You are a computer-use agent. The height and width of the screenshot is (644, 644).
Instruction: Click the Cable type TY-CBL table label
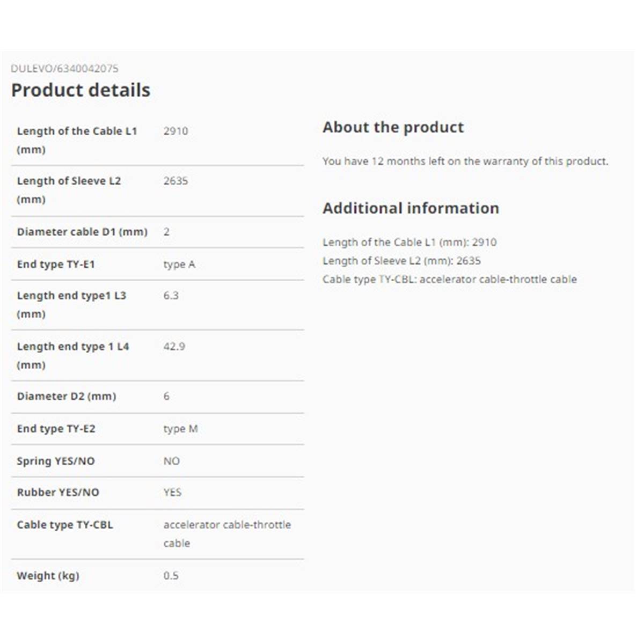coord(65,525)
